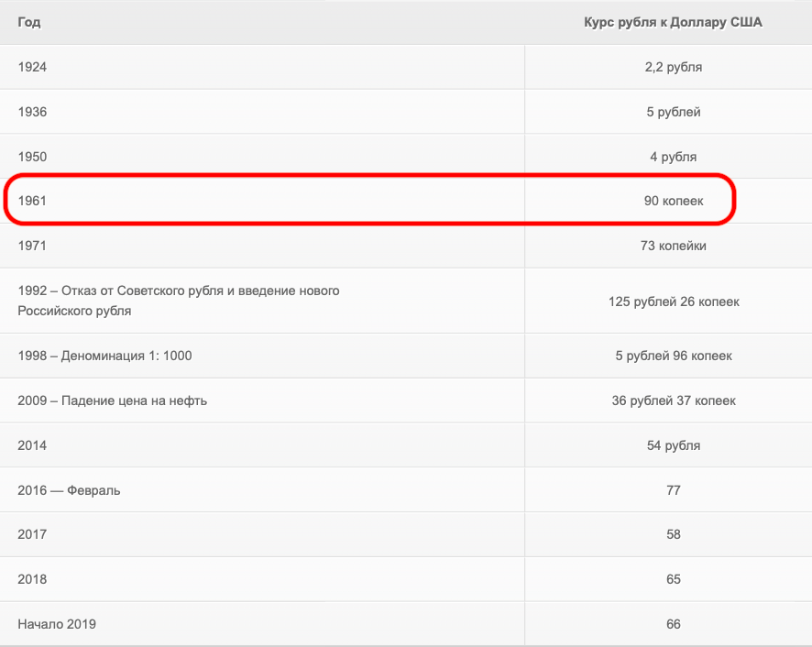
Task: Click the "4 рубля" rate for 1950
Action: [674, 157]
